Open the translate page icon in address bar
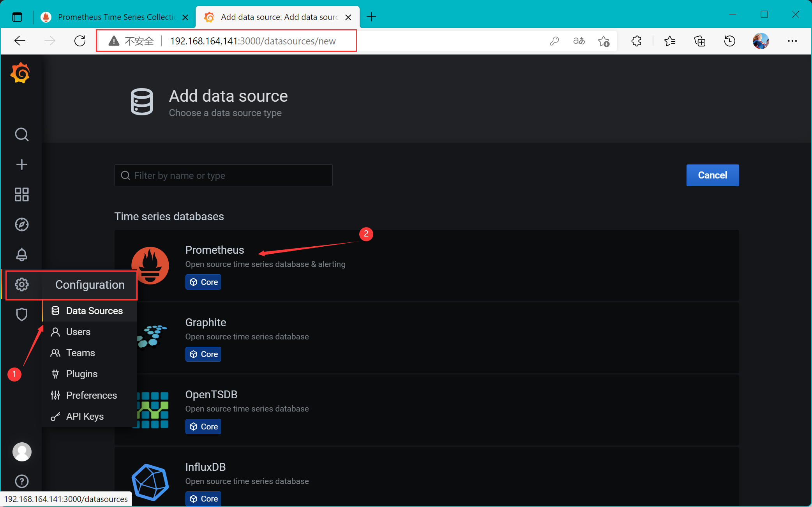The height and width of the screenshot is (507, 812). 579,41
